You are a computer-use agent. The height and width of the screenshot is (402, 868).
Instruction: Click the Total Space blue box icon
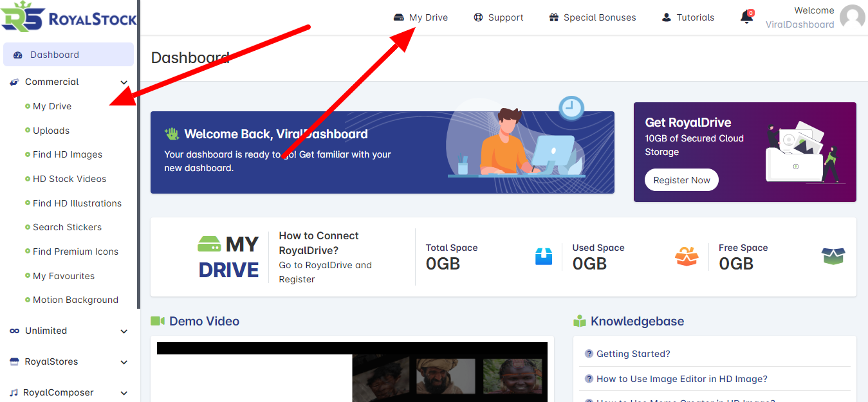544,256
